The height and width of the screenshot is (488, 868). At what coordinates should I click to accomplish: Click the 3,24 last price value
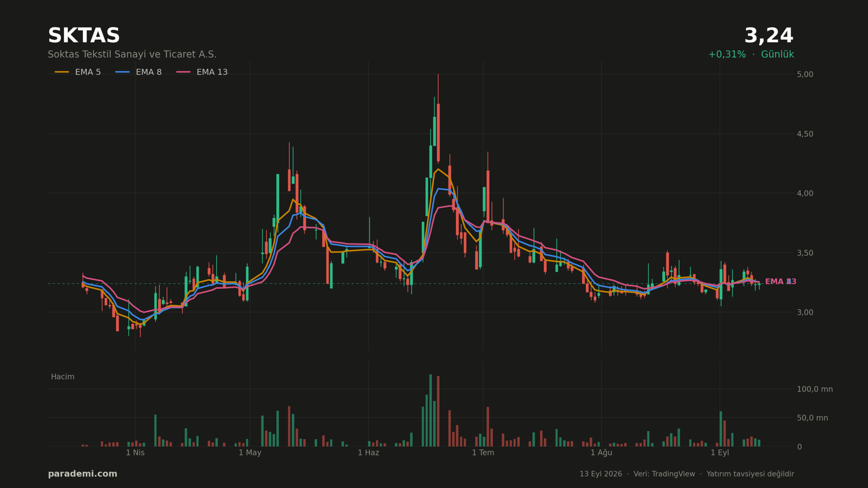(769, 36)
